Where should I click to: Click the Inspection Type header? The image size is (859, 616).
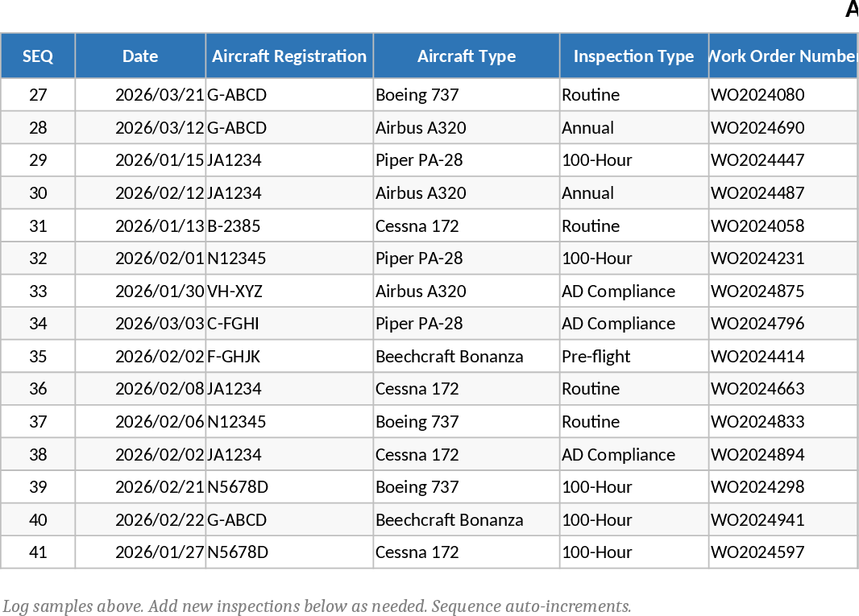pyautogui.click(x=633, y=56)
